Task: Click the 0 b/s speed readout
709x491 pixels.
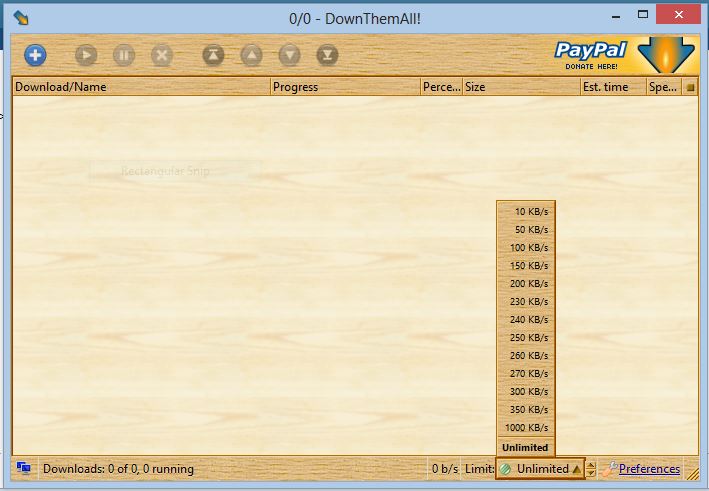Action: [x=445, y=469]
